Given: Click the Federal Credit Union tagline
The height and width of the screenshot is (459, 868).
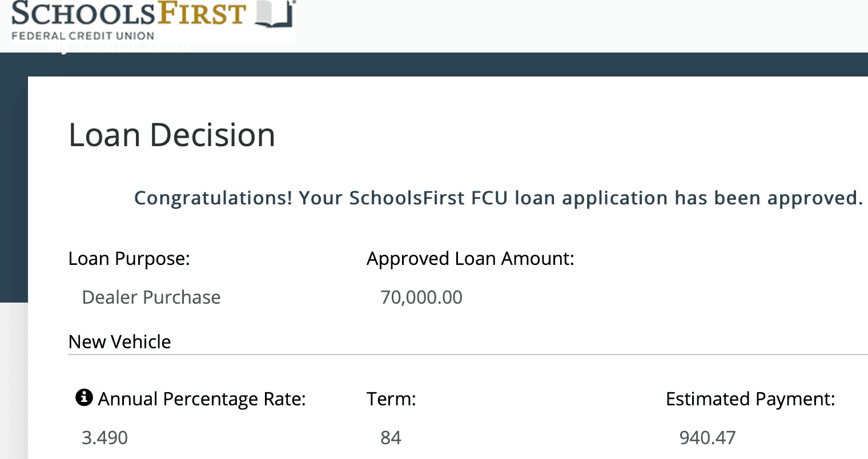Looking at the screenshot, I should pos(83,35).
